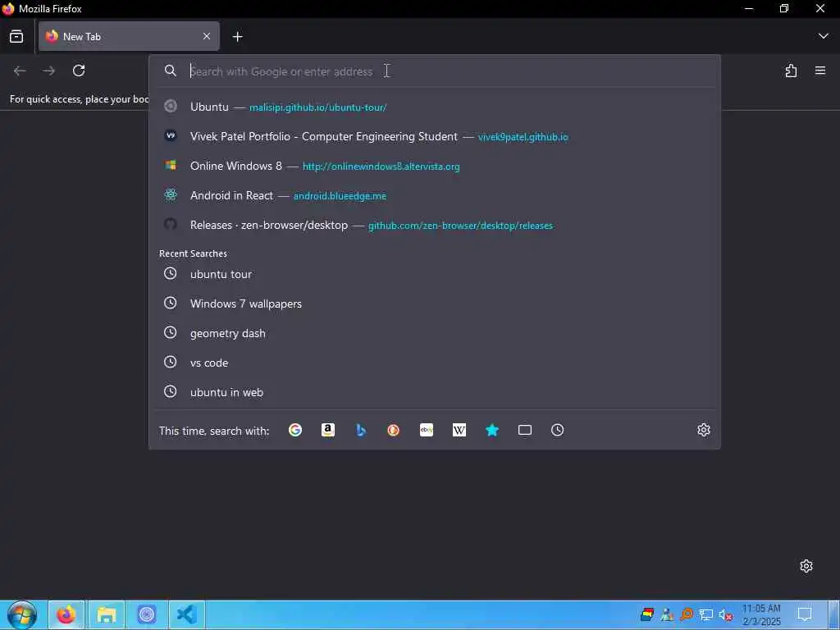Open the Extensions puzzle icon

point(791,71)
